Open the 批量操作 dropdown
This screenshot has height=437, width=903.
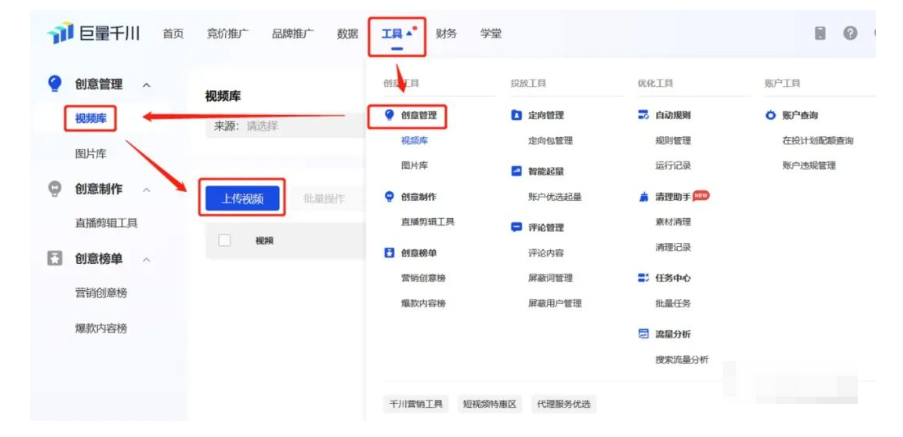[x=328, y=199]
